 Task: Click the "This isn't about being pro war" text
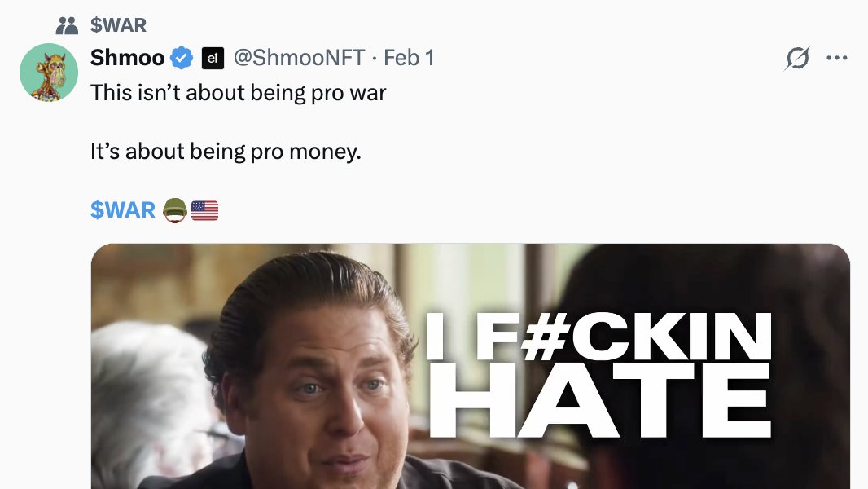tap(238, 92)
